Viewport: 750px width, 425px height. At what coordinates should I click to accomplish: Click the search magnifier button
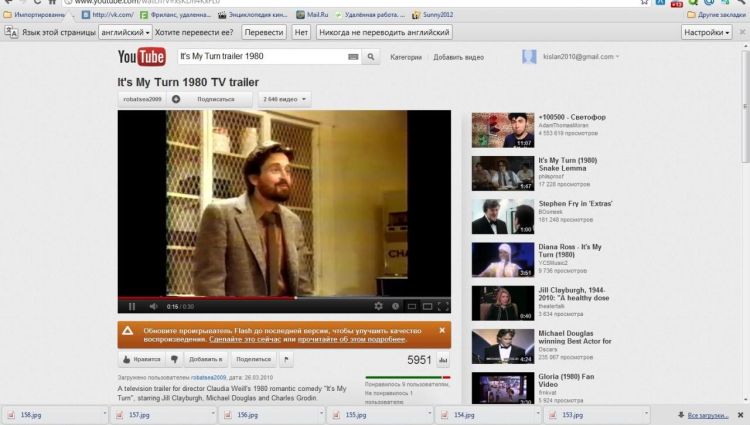tap(371, 57)
